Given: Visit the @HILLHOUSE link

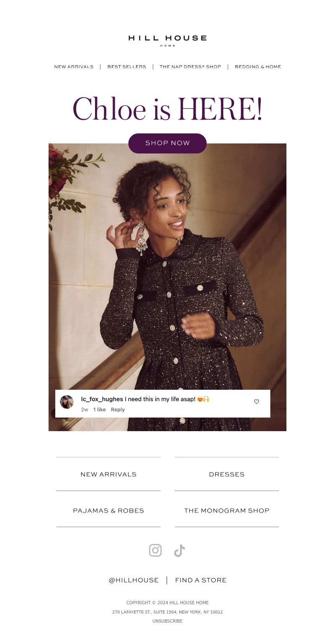Looking at the screenshot, I should point(134,580).
